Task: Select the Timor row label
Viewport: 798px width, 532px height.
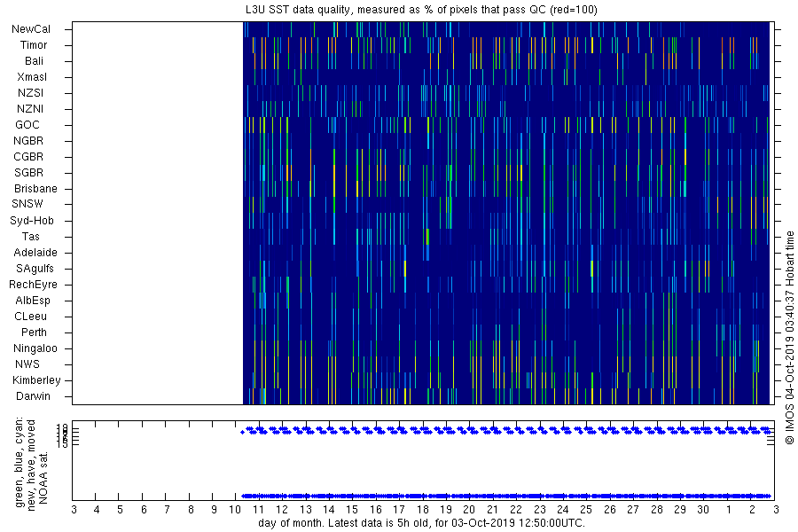Action: (x=34, y=45)
